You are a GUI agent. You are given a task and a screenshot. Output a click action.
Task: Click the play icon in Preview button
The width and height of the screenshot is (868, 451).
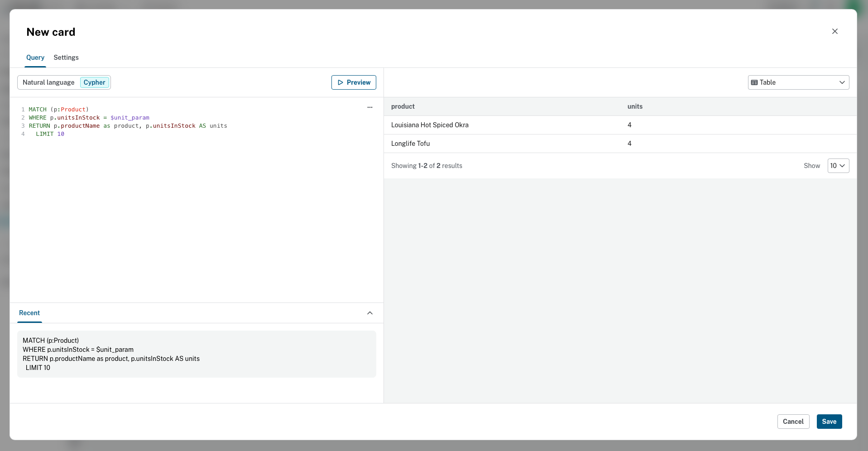[x=340, y=82]
